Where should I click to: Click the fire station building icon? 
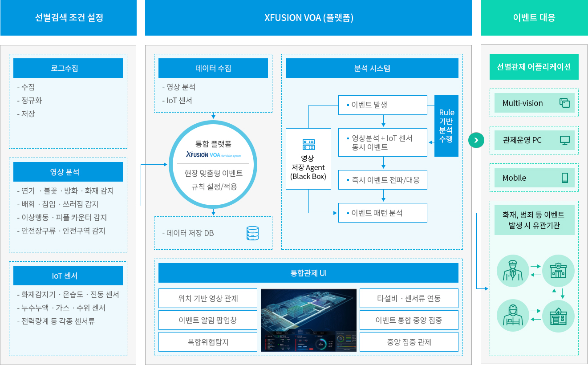tap(558, 315)
